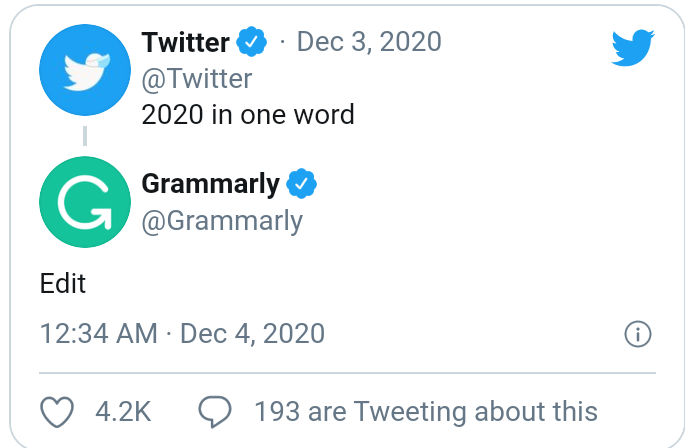The image size is (698, 448).
Task: Open the Twitter display name link
Action: click(x=186, y=43)
